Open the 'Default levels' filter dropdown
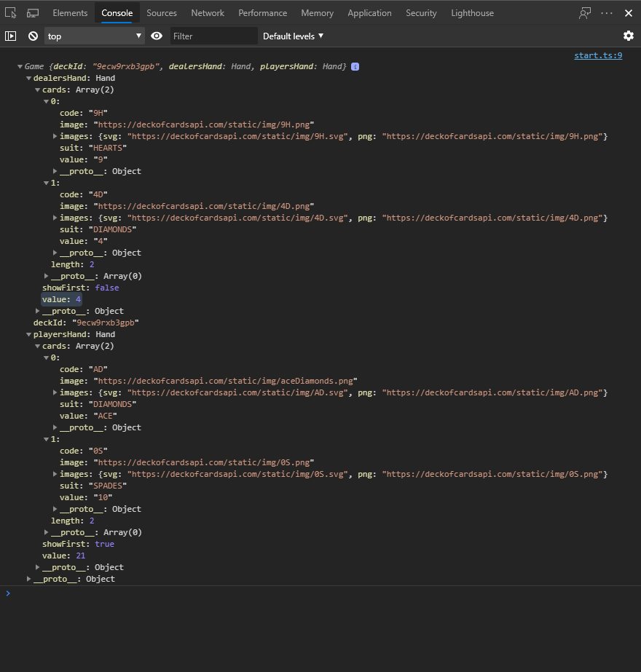This screenshot has height=672, width=641. click(293, 36)
